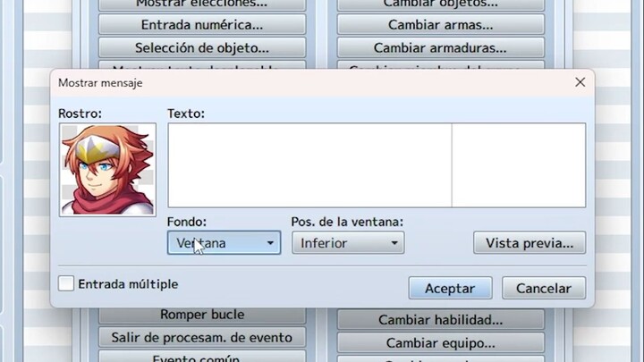Click Evento común command button
The image size is (644, 362).
coord(202,357)
